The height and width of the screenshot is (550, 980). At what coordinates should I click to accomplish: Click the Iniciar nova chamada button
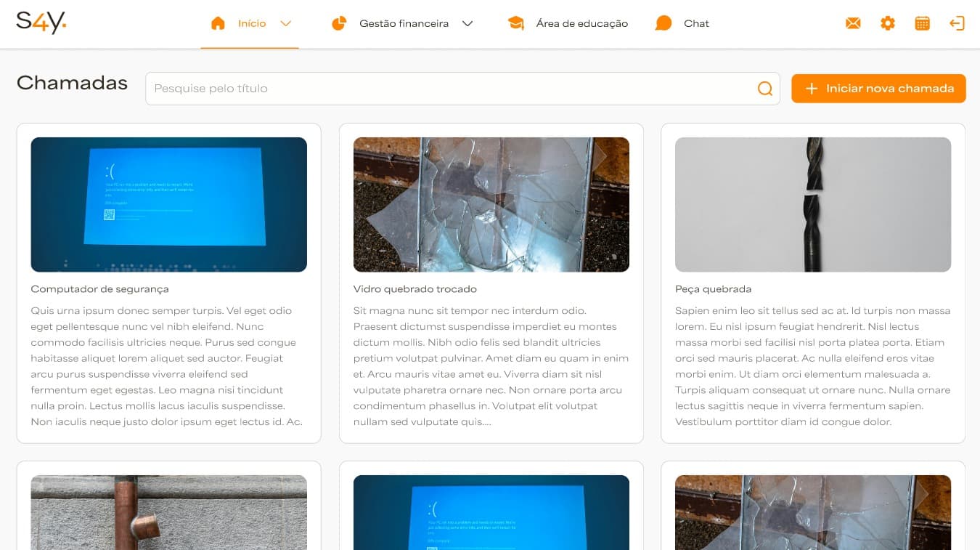point(878,89)
